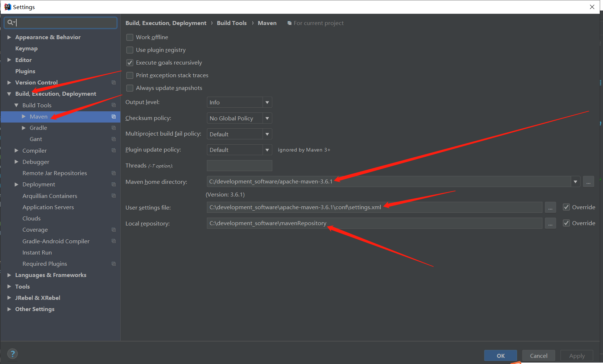603x364 pixels.
Task: Click the project-level icon on Maven row
Action: pos(113,116)
